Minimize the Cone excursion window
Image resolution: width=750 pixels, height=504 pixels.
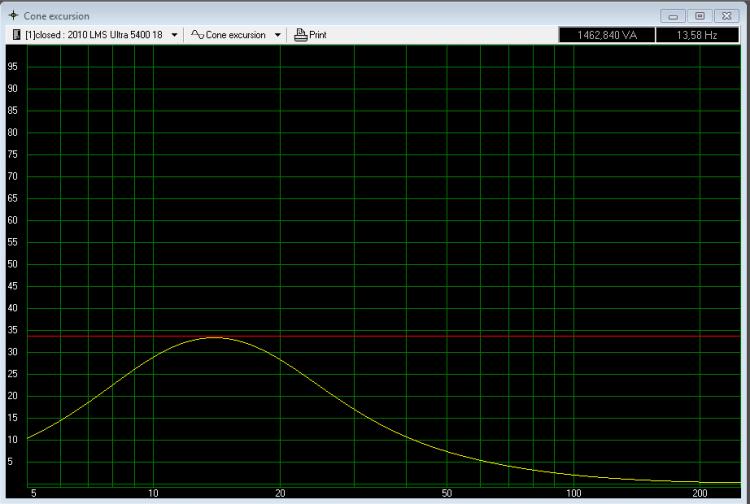click(x=675, y=16)
